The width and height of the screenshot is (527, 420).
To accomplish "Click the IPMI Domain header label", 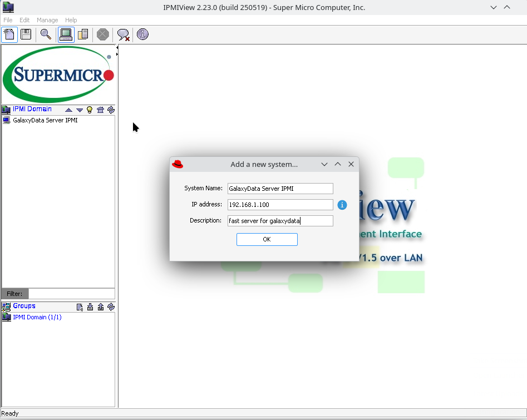I will click(x=32, y=109).
